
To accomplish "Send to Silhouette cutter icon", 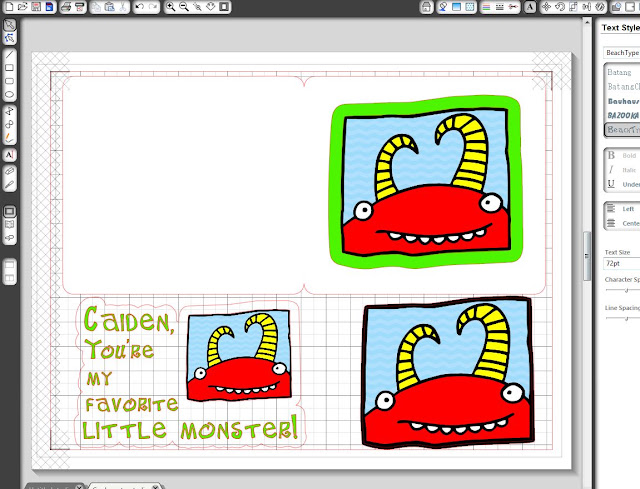I will [x=79, y=7].
